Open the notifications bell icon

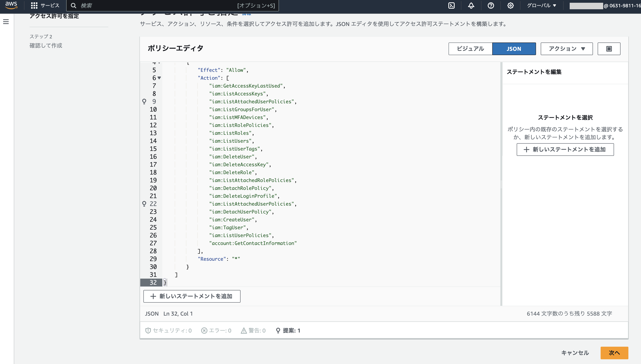[471, 6]
